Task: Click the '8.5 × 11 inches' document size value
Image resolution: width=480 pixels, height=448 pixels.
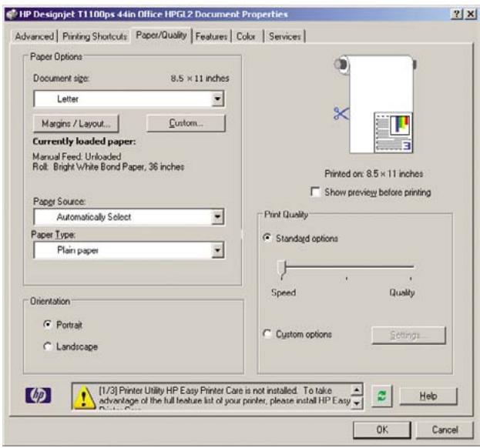Action: pos(200,79)
